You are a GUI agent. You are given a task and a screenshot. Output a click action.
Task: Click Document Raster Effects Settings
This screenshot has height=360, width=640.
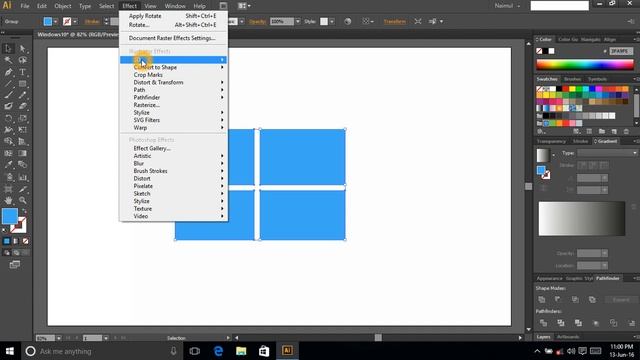tap(174, 38)
